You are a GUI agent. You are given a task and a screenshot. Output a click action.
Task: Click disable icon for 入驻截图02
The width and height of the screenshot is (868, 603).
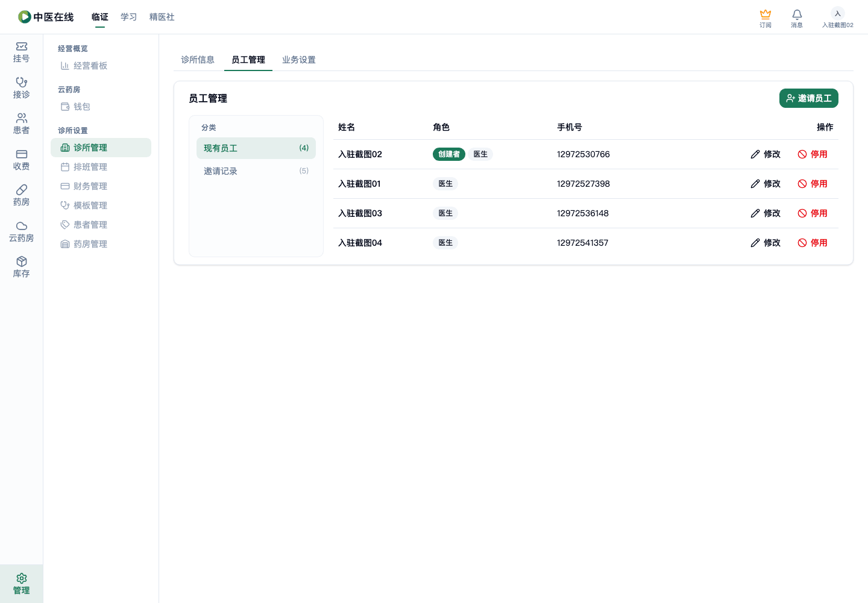point(802,154)
